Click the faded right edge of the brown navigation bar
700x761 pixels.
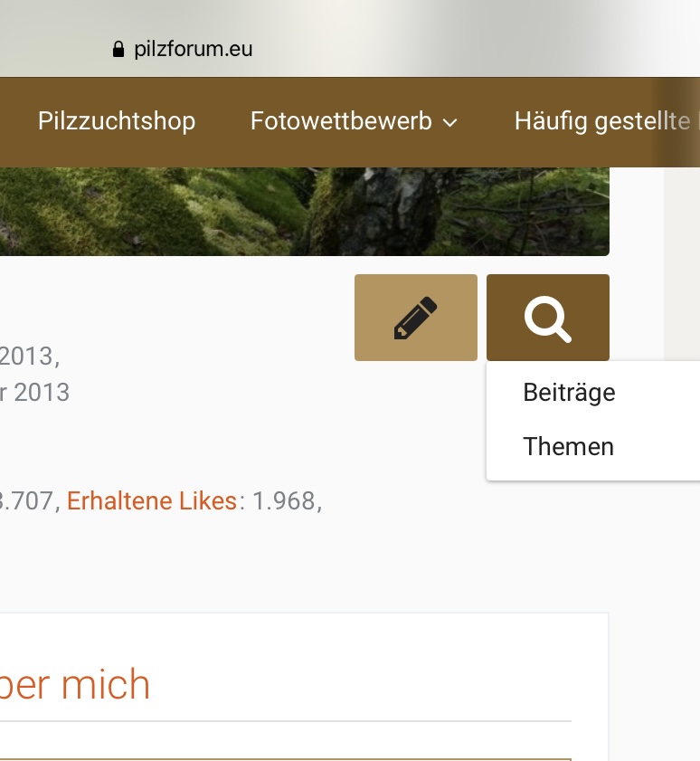679,122
